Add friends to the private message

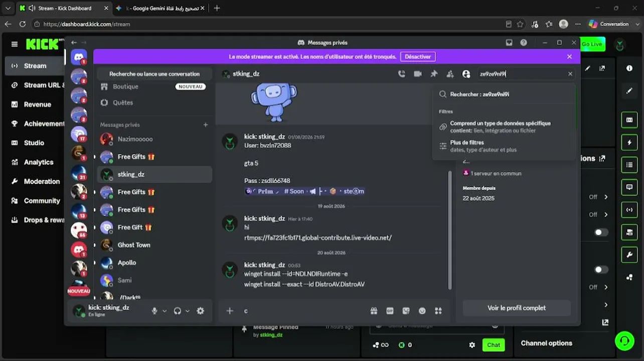tap(450, 74)
